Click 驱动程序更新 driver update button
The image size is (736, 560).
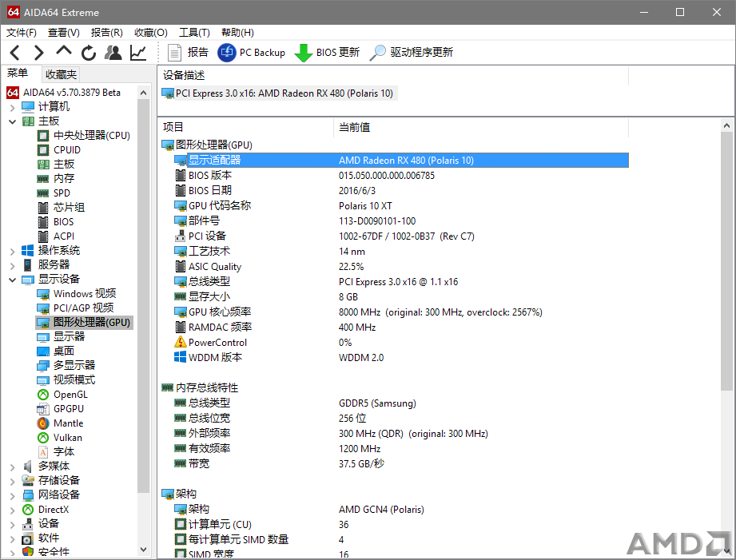[x=412, y=52]
